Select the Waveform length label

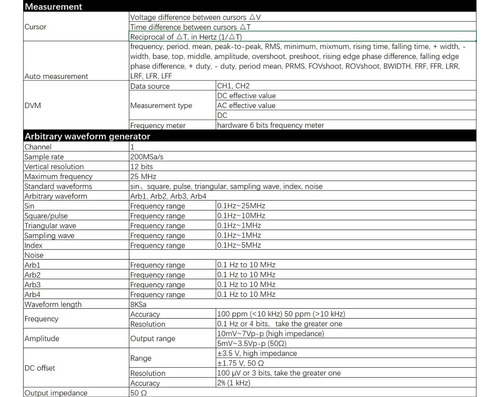[x=76, y=304]
